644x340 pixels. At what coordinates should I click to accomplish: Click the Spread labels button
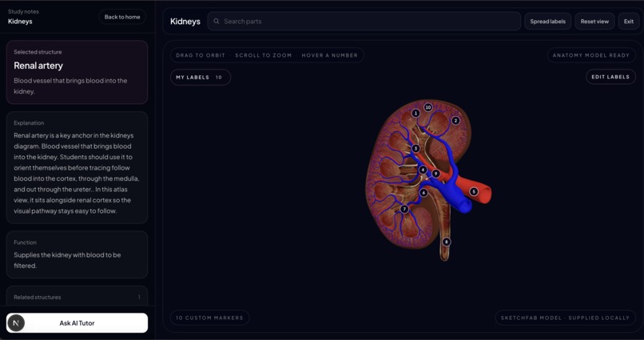point(547,22)
